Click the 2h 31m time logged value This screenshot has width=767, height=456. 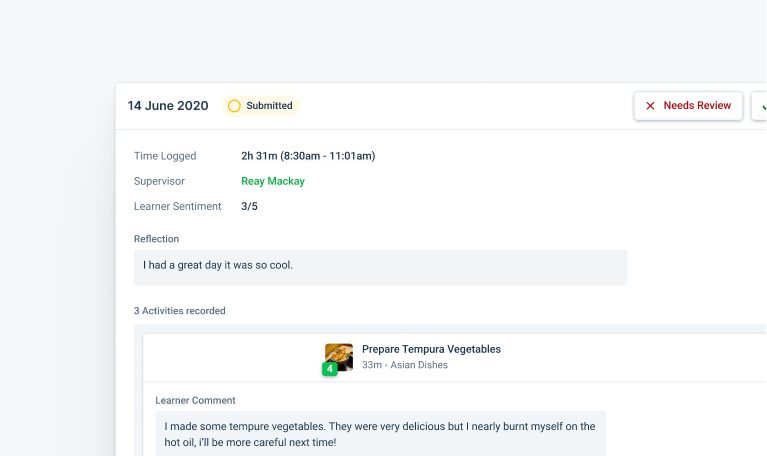click(x=308, y=156)
